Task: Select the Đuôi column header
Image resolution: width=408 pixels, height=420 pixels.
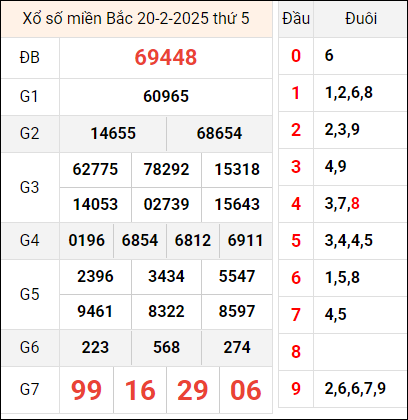Action: point(361,19)
